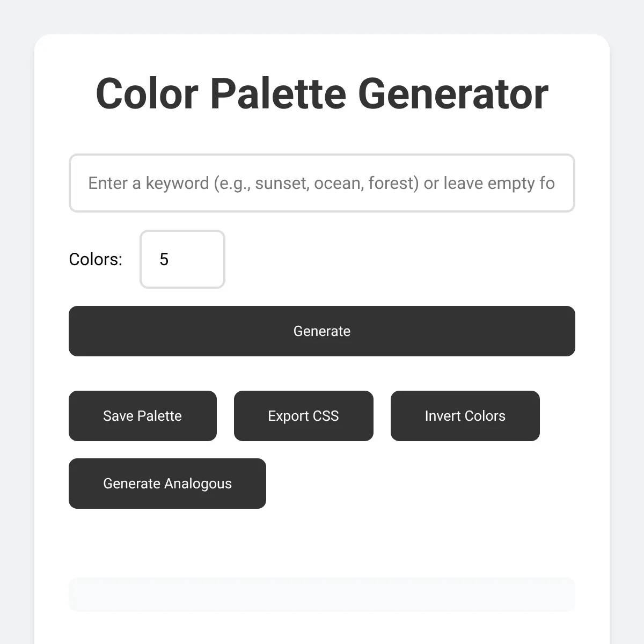Click the Color Palette Generator heading
Viewport: 644px width, 644px height.
click(322, 94)
